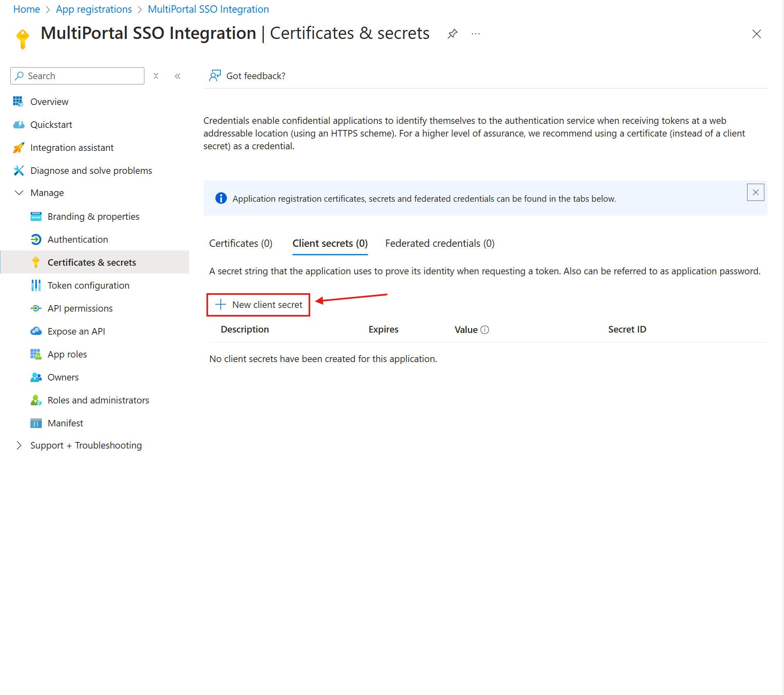Viewport: 784px width, 695px height.
Task: Click the Secret ID column header
Action: pos(627,329)
